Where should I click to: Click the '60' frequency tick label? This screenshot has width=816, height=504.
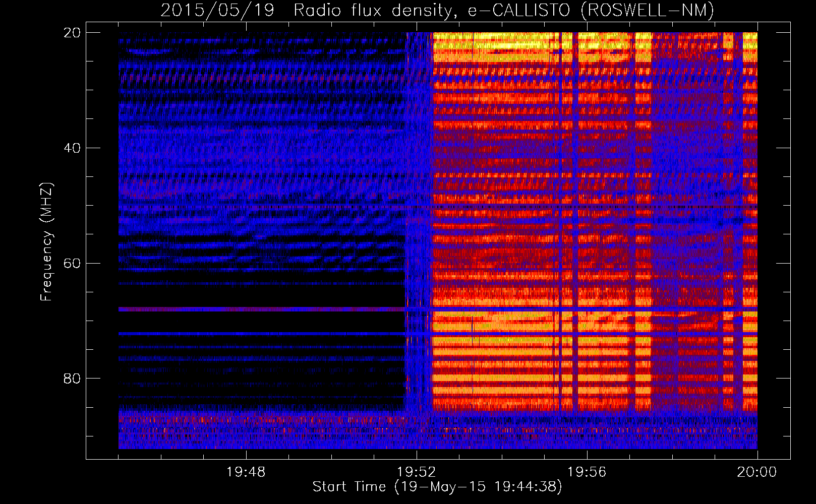click(x=72, y=264)
